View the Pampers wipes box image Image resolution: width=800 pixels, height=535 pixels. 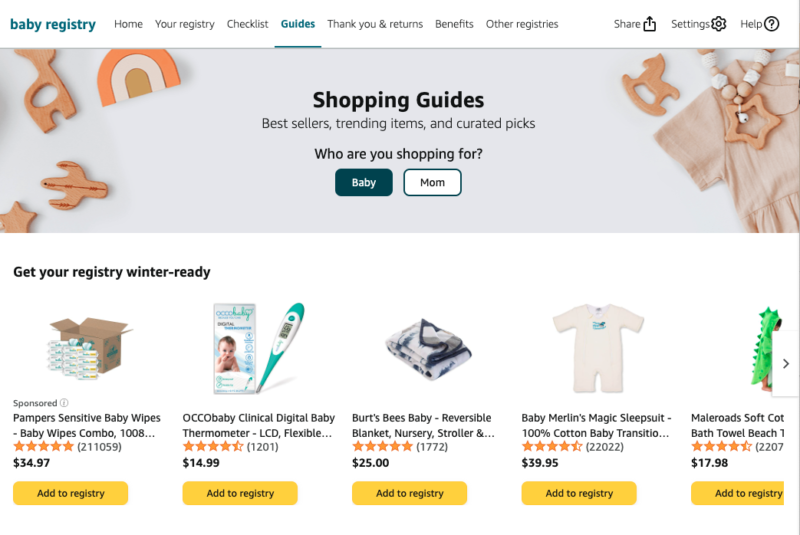tap(90, 348)
